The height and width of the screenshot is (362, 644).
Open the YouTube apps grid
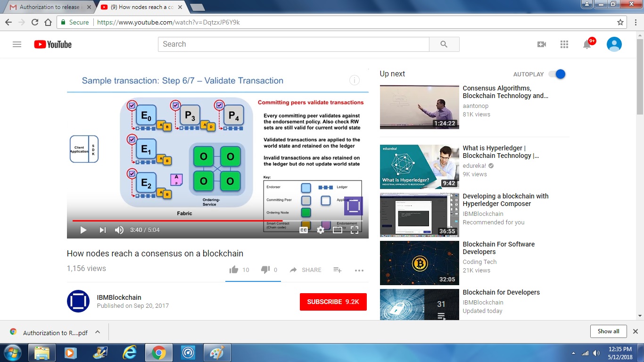pos(564,44)
